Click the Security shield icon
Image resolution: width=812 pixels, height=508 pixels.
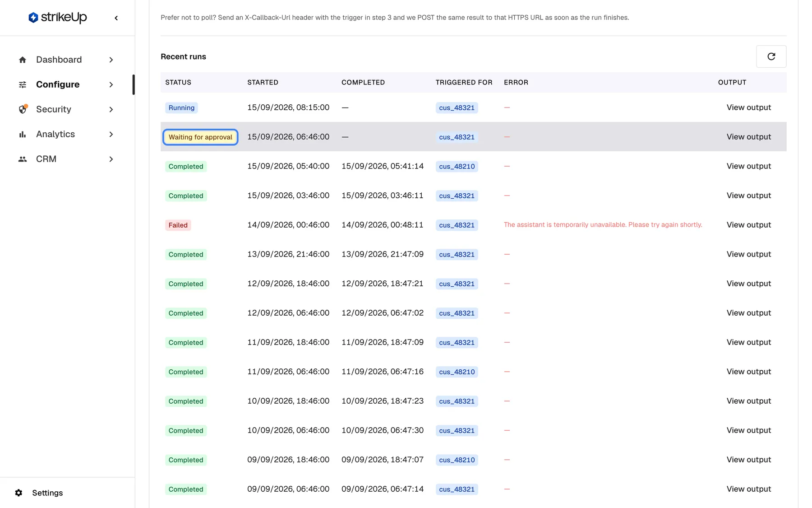[23, 109]
